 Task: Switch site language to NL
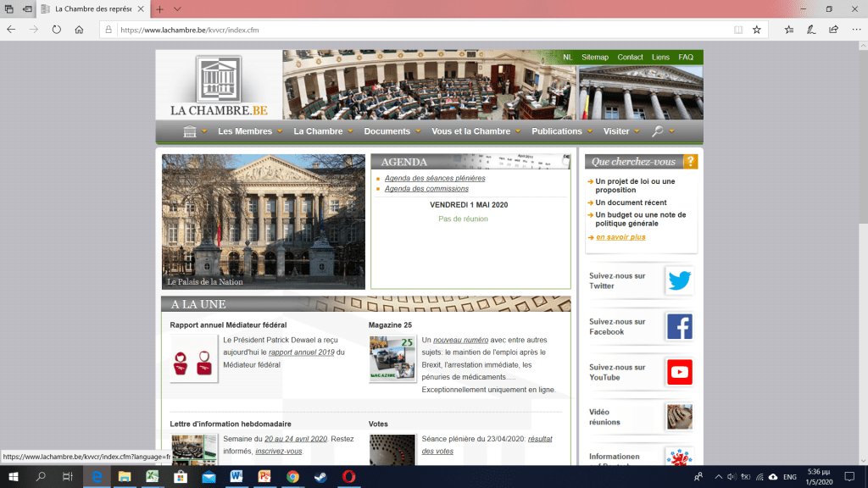point(568,57)
